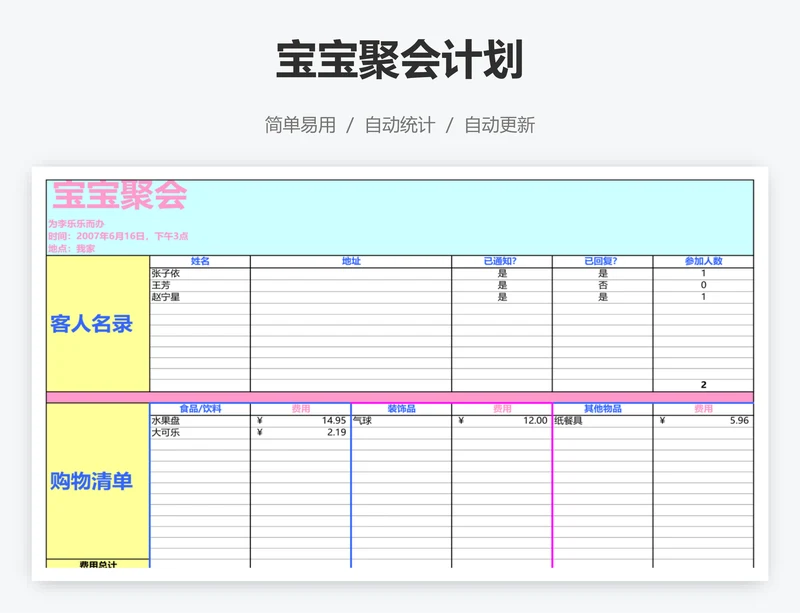Image resolution: width=800 pixels, height=613 pixels.
Task: Click the attendee total cell showing 2
Action: [x=703, y=385]
